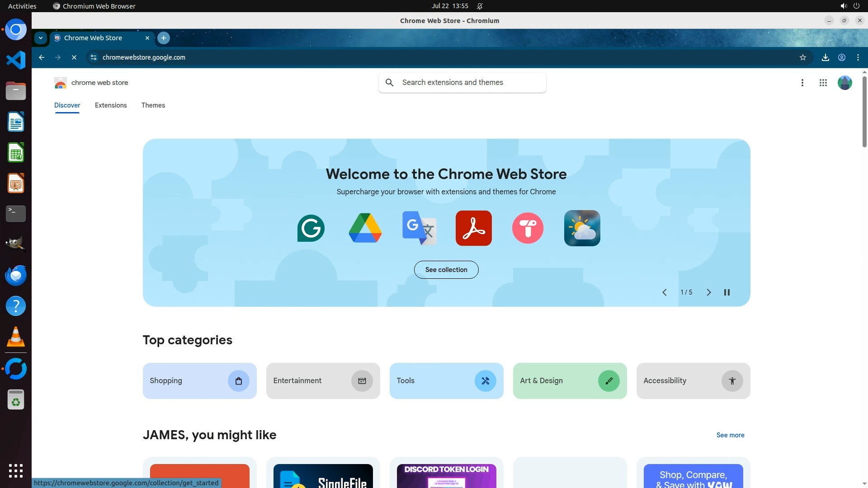Click the Grammarly extension icon in banner
Image resolution: width=868 pixels, height=488 pixels.
coord(311,228)
